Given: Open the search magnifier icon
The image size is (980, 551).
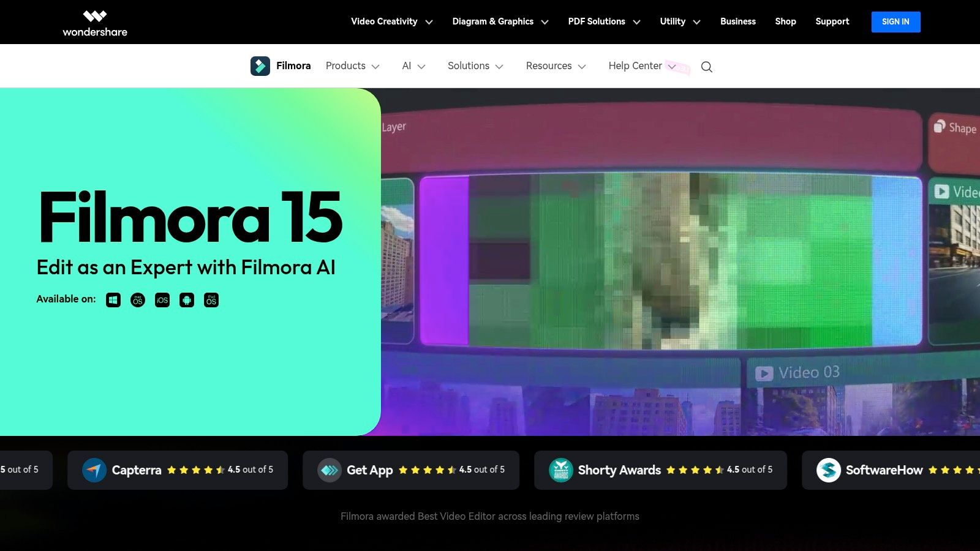Looking at the screenshot, I should tap(707, 67).
